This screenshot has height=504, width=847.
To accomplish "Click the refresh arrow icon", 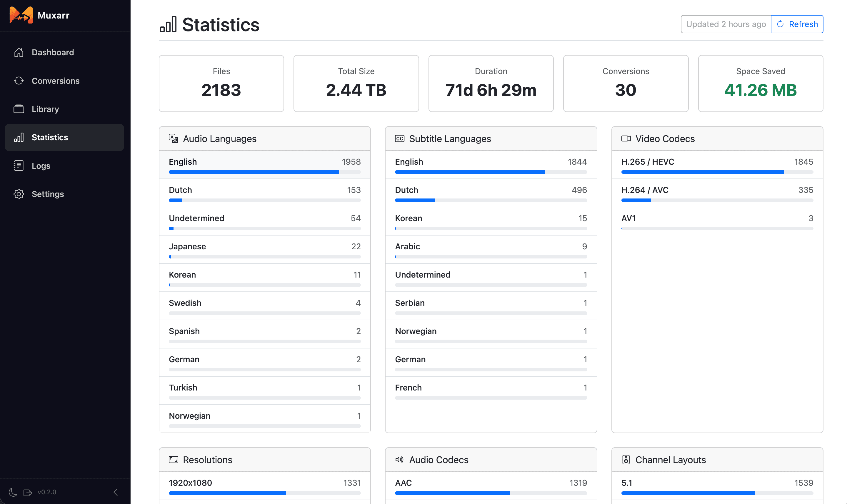I will [781, 24].
